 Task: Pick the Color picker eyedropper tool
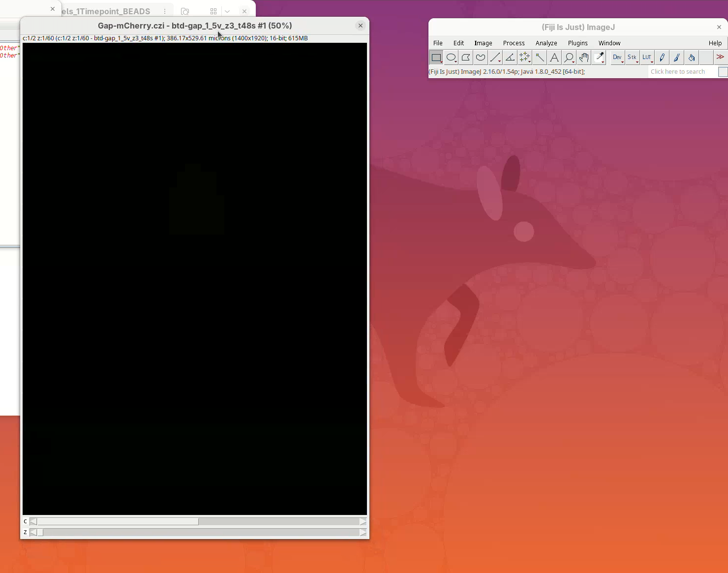click(599, 58)
